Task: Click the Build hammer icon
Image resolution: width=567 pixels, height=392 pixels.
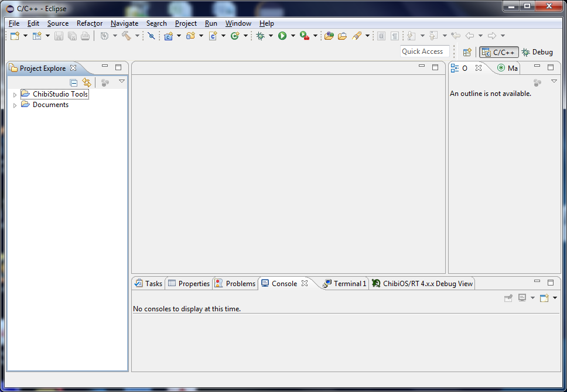Action: (126, 36)
